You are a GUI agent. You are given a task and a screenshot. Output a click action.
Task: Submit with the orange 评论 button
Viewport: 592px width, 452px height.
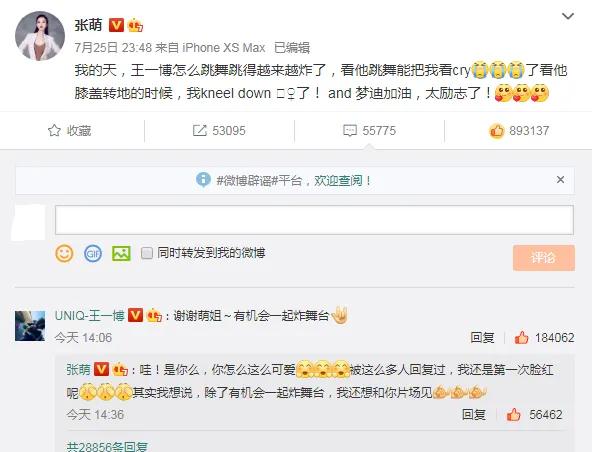pyautogui.click(x=544, y=258)
